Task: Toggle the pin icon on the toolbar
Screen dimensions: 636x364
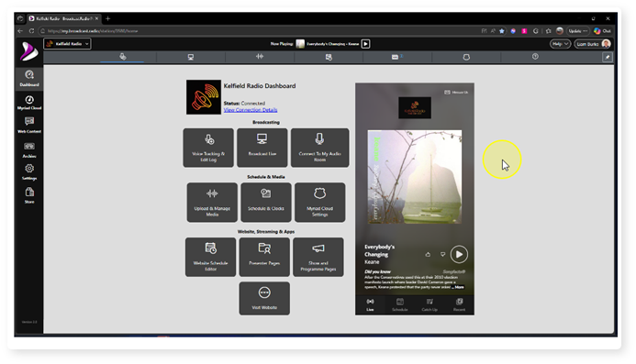Action: [608, 57]
